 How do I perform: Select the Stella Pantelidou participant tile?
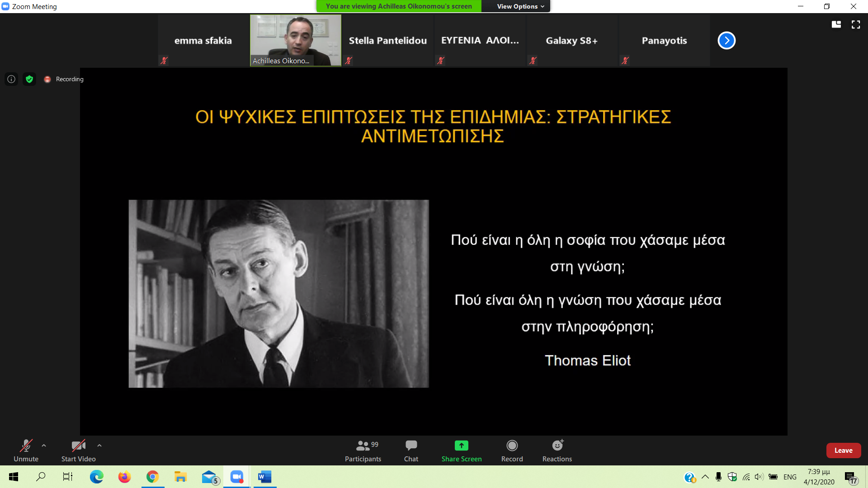click(388, 40)
